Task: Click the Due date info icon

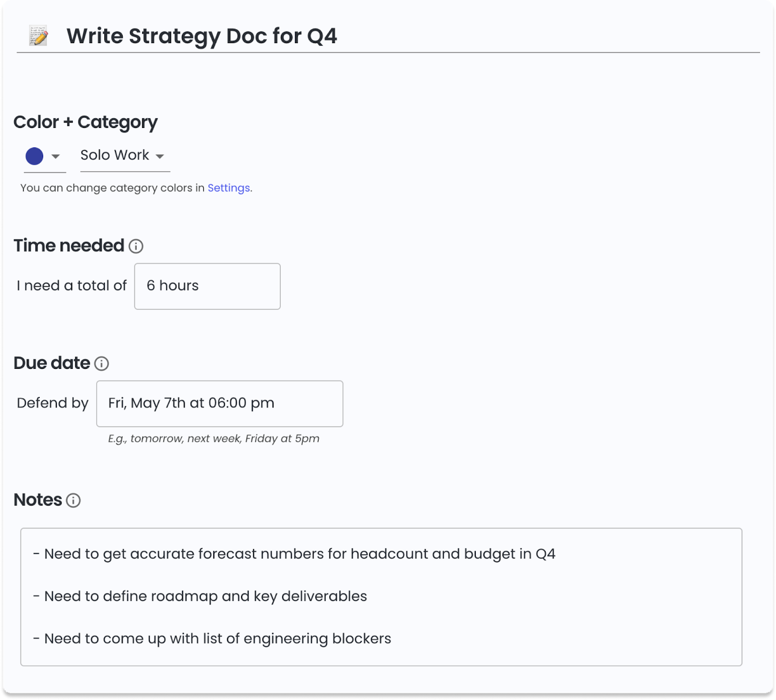Action: click(101, 364)
